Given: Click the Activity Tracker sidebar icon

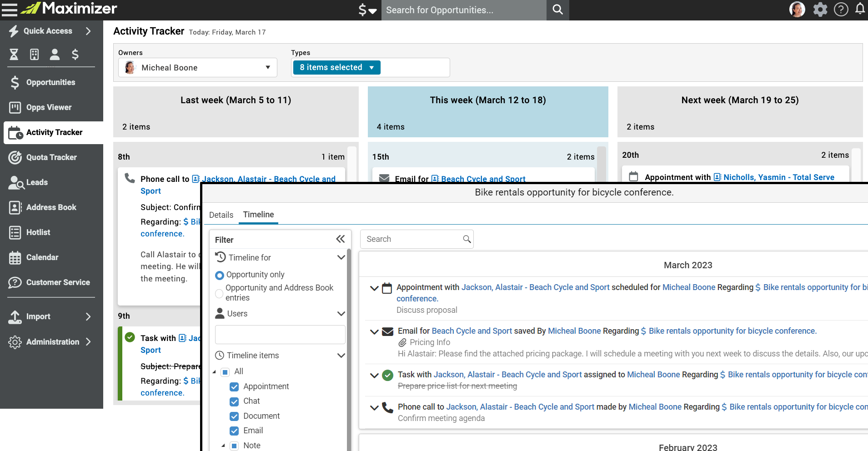Looking at the screenshot, I should (x=15, y=133).
